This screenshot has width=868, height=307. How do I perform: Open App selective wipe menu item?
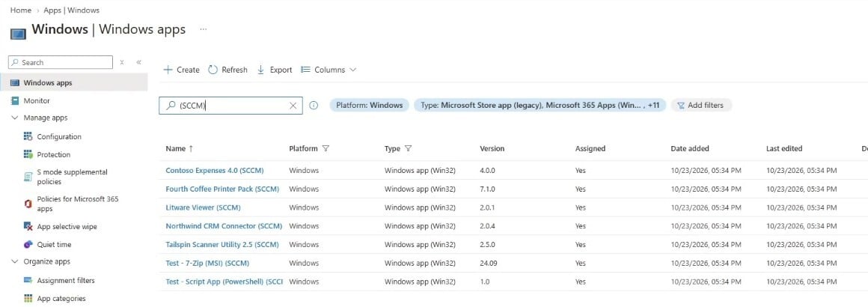pos(67,227)
